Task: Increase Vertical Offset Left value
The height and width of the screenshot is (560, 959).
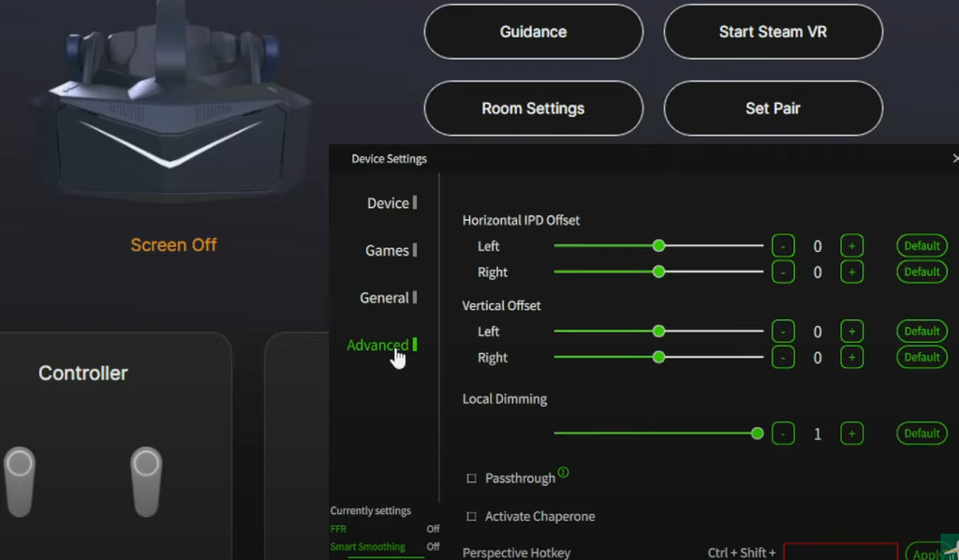Action: (x=851, y=332)
